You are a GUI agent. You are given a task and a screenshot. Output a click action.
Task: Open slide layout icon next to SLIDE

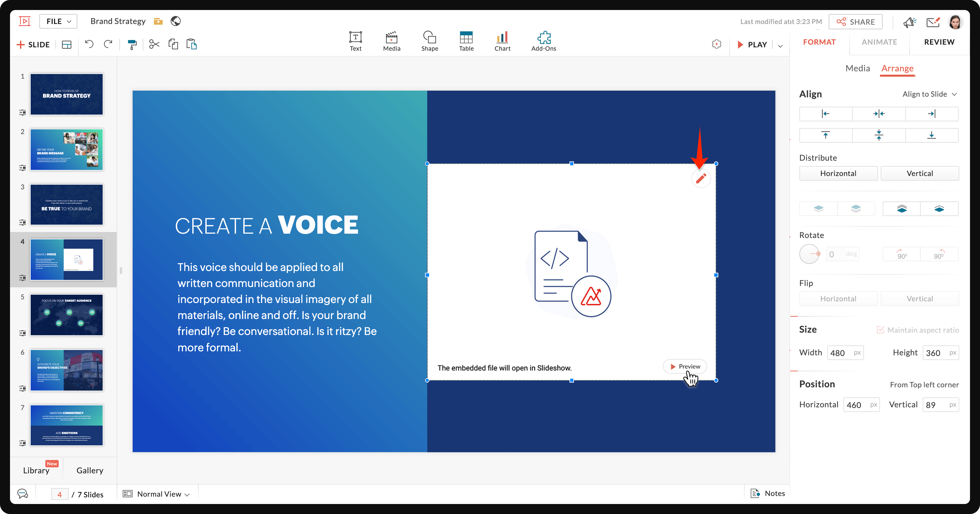[x=67, y=45]
